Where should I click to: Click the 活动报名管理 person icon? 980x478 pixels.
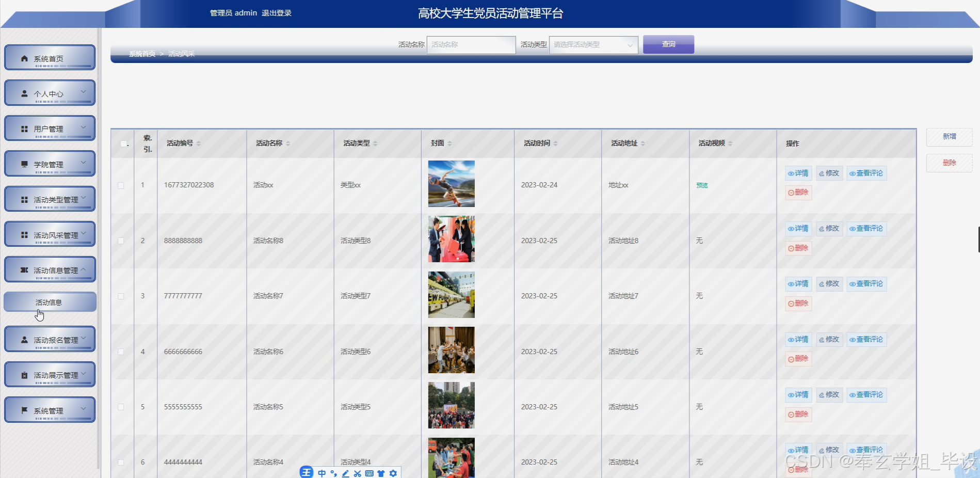pos(24,340)
